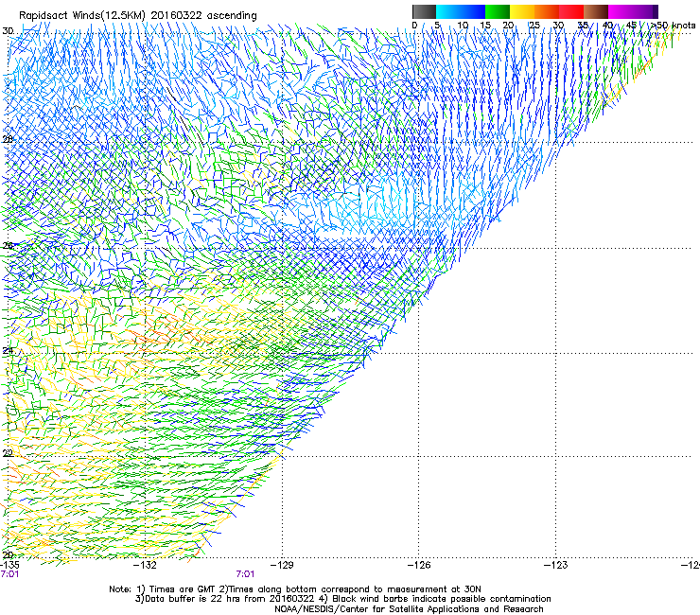Click the legend value '20' under colorbar
The width and height of the screenshot is (700, 615).
509,25
